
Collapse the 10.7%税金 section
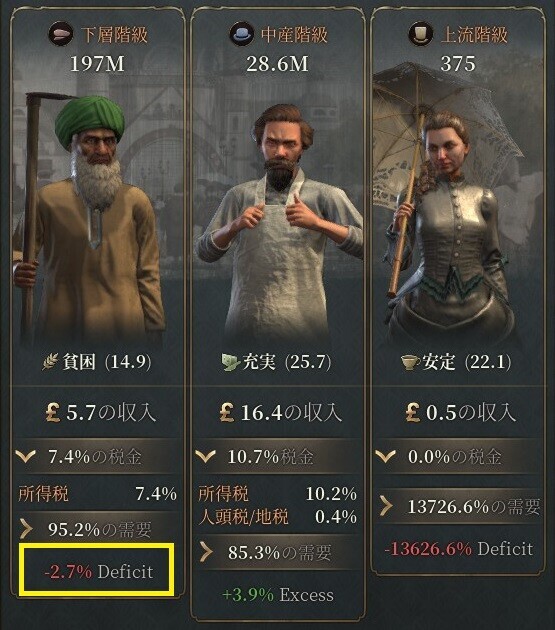coord(278,456)
